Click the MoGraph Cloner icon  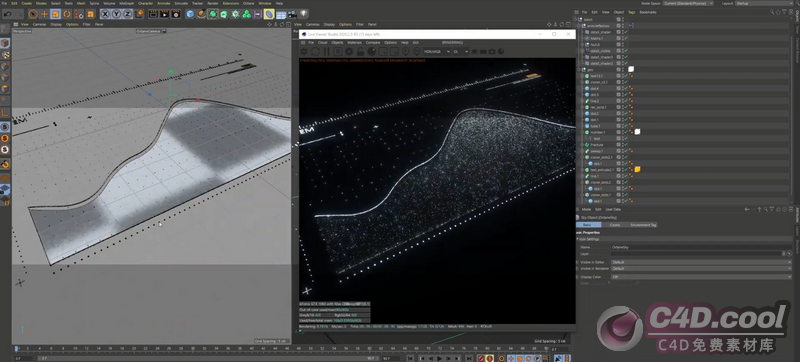tap(235, 14)
